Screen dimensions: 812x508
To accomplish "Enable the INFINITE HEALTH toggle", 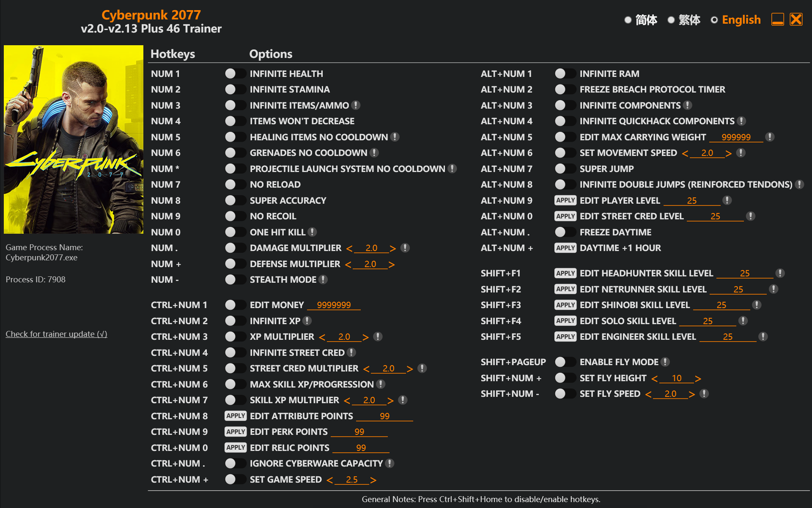I will tap(235, 73).
